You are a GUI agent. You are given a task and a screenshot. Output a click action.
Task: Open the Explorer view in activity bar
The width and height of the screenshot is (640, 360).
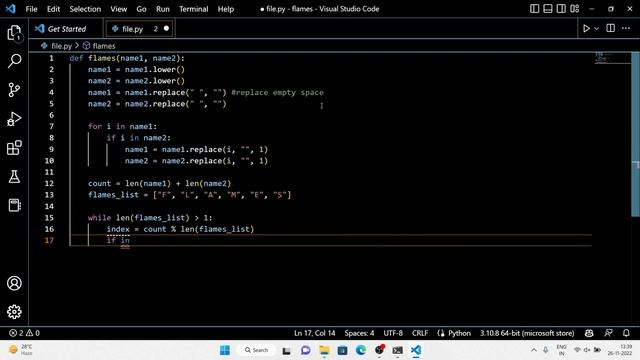point(14,33)
